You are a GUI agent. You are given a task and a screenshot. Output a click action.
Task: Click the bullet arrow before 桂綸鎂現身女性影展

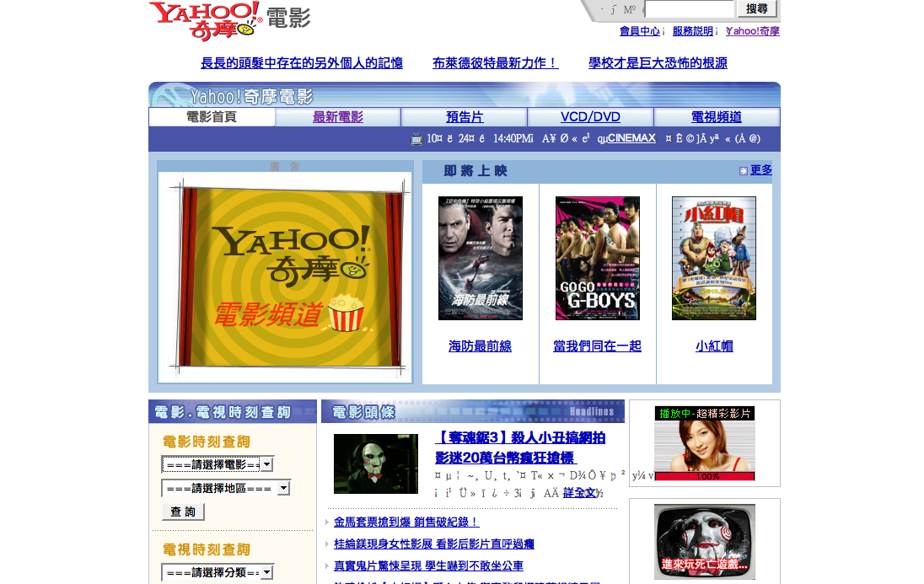[327, 544]
